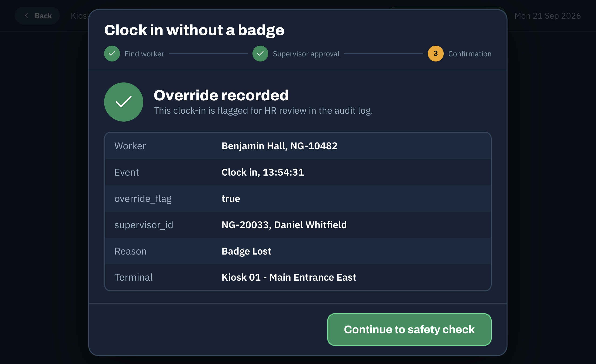Click the supervisor_id Daniel Whitfield value

(x=284, y=225)
